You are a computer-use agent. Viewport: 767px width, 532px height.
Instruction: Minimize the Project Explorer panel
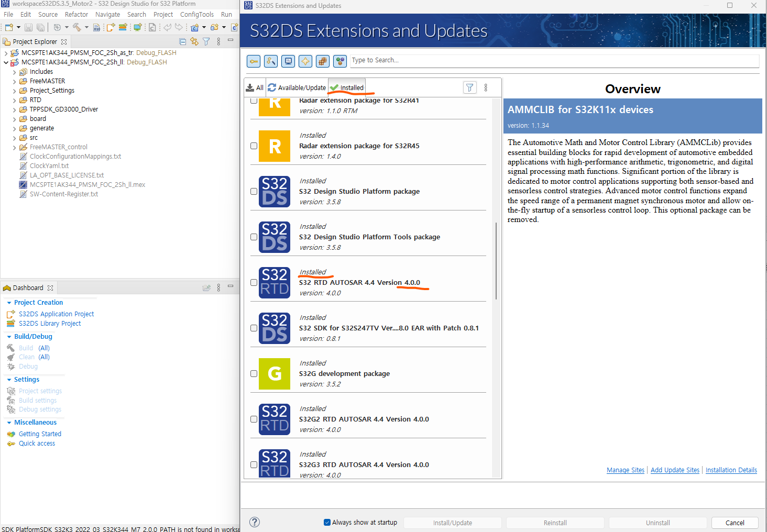point(231,40)
